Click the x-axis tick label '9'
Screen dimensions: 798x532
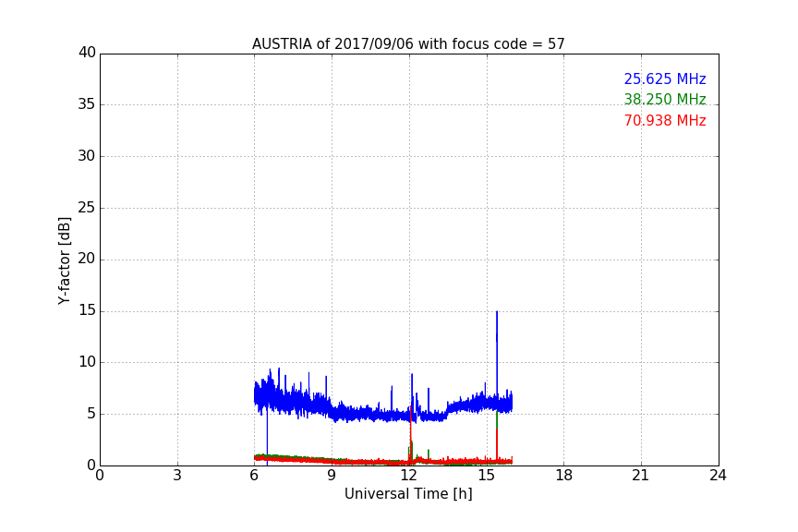(x=332, y=476)
